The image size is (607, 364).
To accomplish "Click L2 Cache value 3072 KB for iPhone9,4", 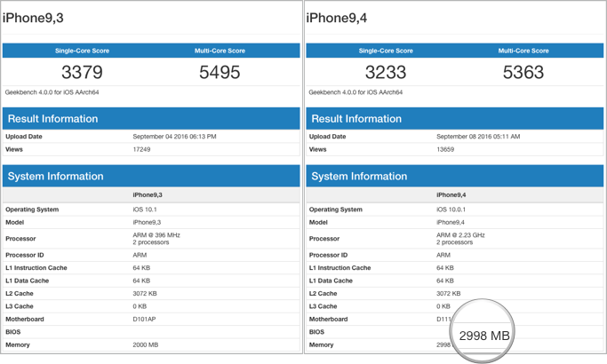I will point(448,294).
